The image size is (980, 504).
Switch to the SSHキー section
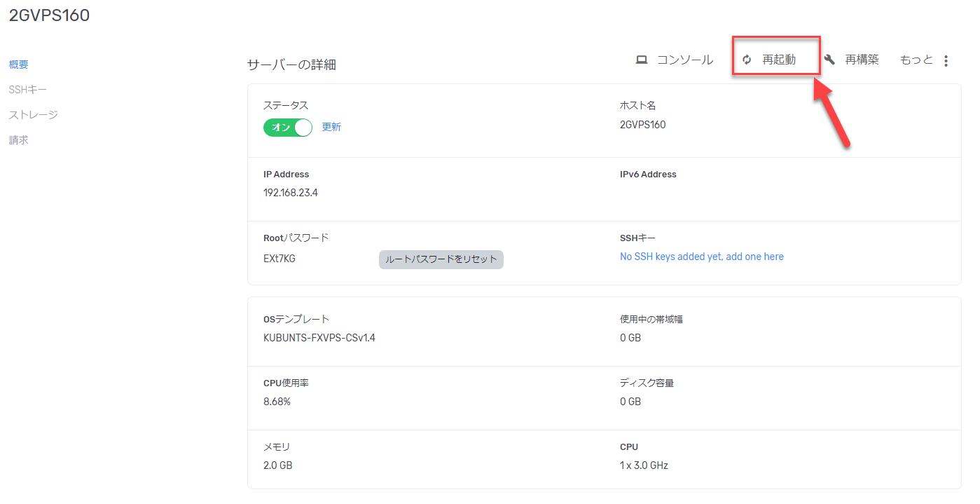(28, 89)
